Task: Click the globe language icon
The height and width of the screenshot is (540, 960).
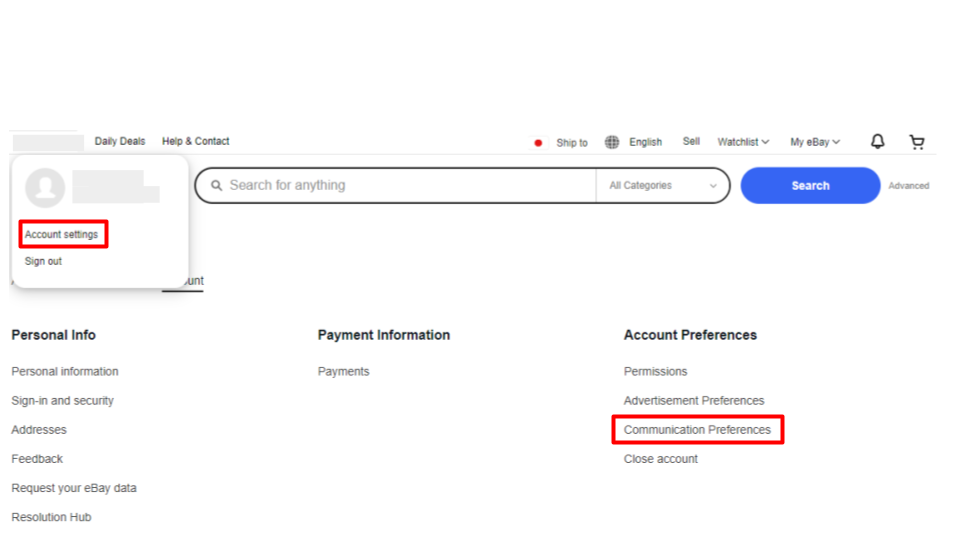Action: pyautogui.click(x=612, y=142)
